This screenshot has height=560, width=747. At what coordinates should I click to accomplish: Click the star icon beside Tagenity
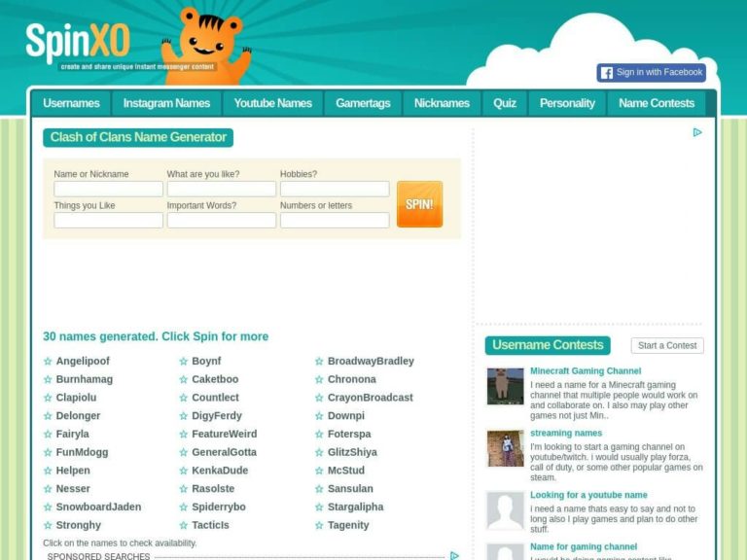coord(319,526)
